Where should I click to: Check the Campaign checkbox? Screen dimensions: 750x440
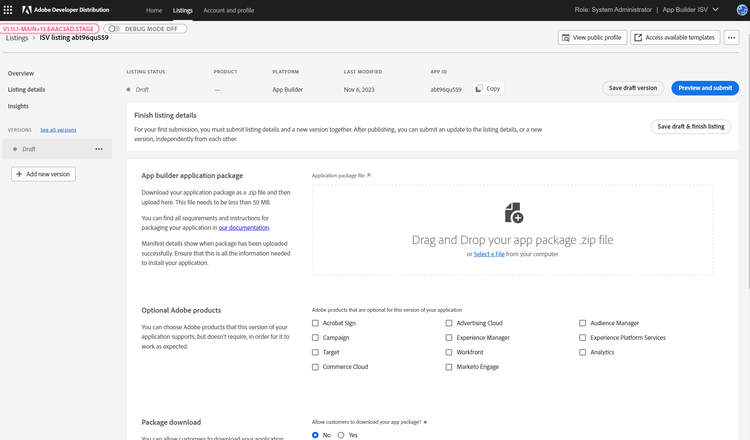coord(315,338)
